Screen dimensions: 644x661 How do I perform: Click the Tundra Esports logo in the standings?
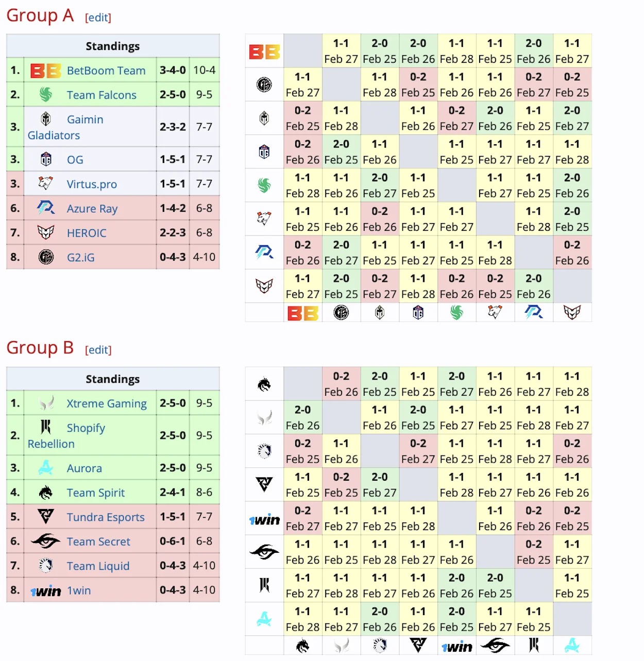(46, 517)
